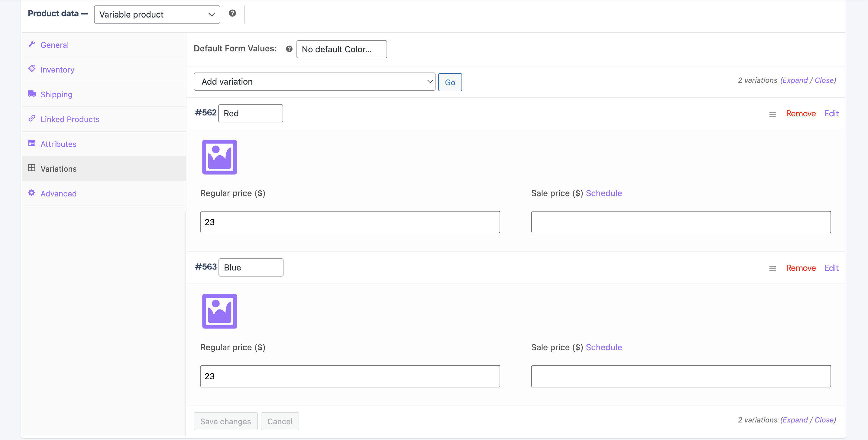Click the Variations grid icon
Screen dimensions: 868x440
point(32,168)
